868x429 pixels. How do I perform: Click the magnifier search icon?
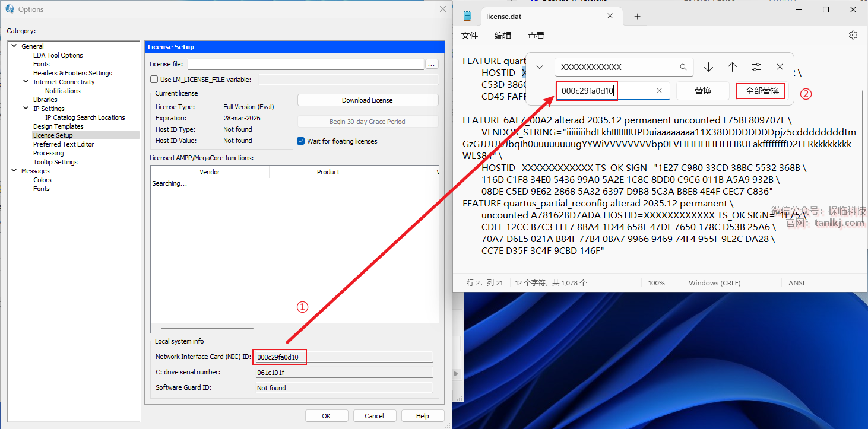[x=683, y=67]
